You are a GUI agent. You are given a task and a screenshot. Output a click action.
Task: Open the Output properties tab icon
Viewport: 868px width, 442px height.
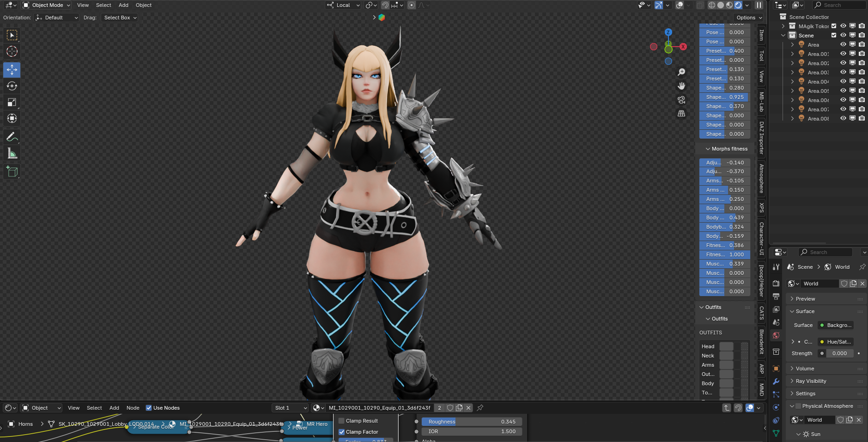tap(776, 296)
